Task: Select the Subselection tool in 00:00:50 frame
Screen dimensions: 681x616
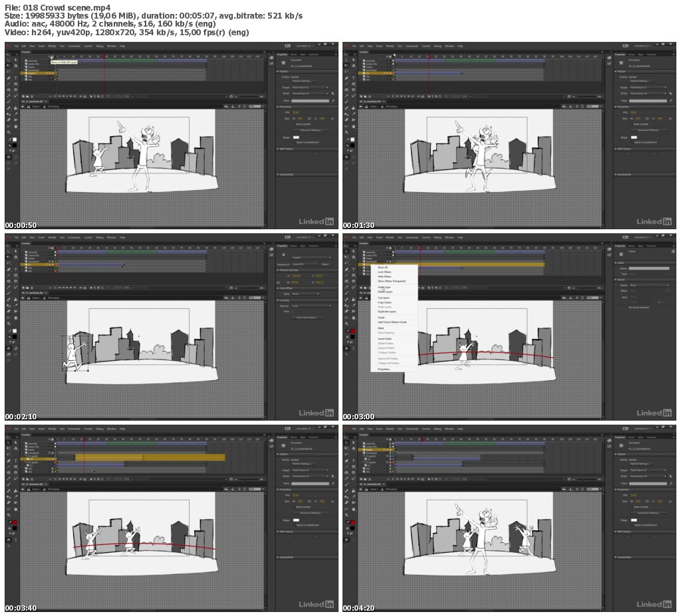Action: pyautogui.click(x=16, y=59)
